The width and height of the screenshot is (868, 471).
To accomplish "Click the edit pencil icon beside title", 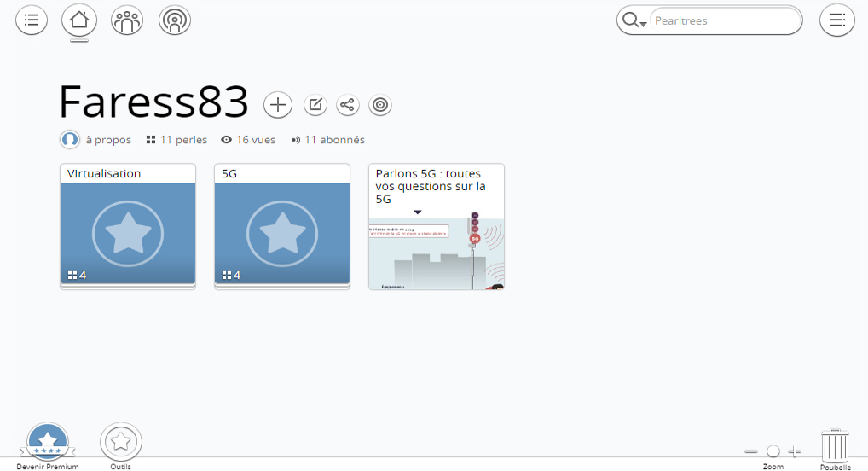I will [315, 105].
